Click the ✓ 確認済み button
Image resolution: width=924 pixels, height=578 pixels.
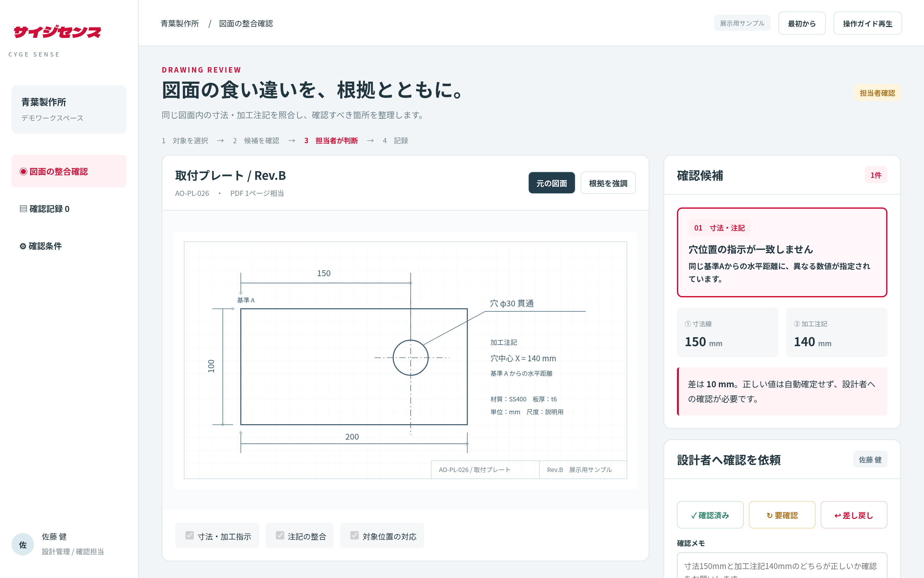tap(710, 515)
